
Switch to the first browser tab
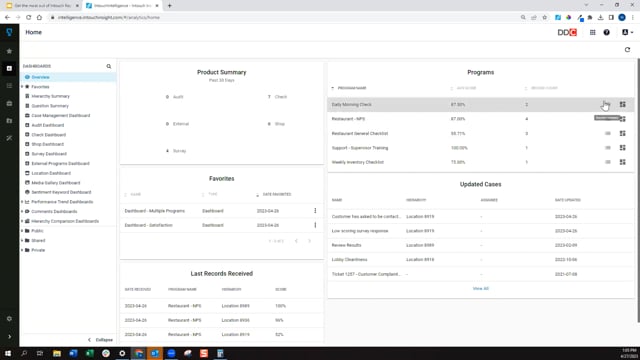pyautogui.click(x=42, y=6)
